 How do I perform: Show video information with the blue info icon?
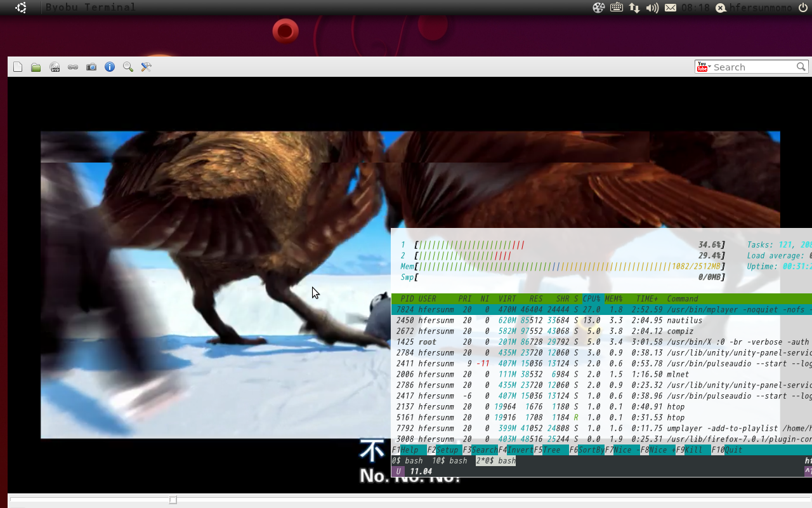pos(110,67)
